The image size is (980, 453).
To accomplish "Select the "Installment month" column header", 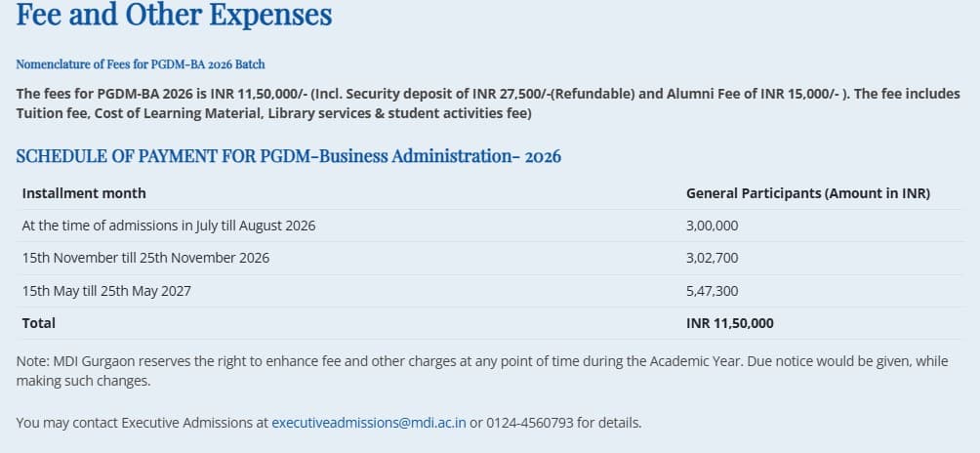I will 84,193.
